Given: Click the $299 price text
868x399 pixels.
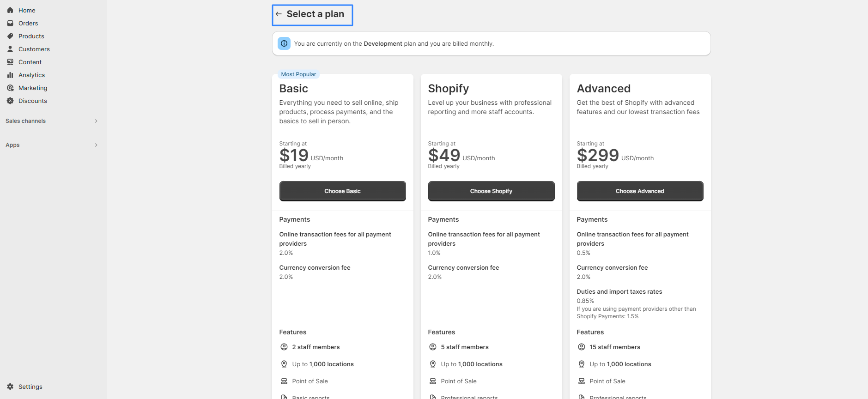Looking at the screenshot, I should tap(598, 155).
